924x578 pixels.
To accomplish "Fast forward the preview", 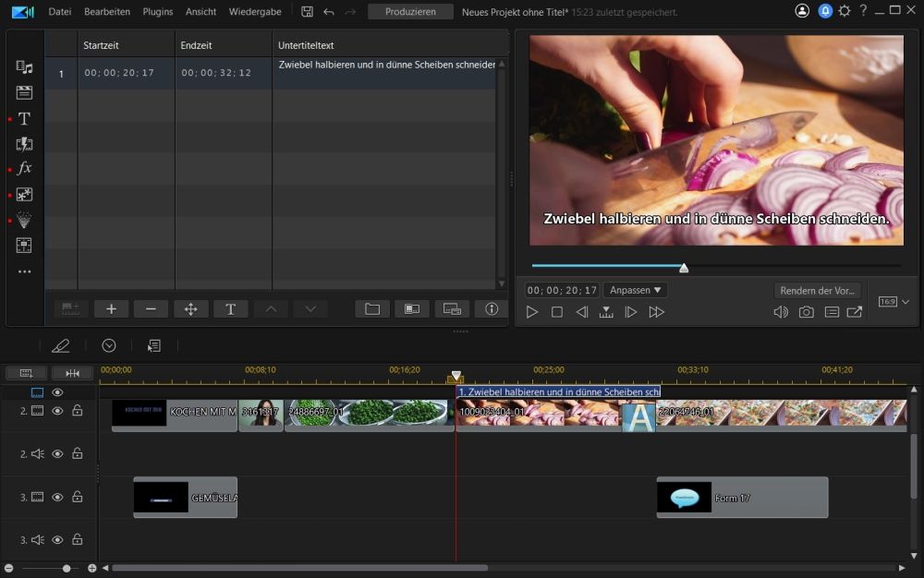I will coord(656,312).
